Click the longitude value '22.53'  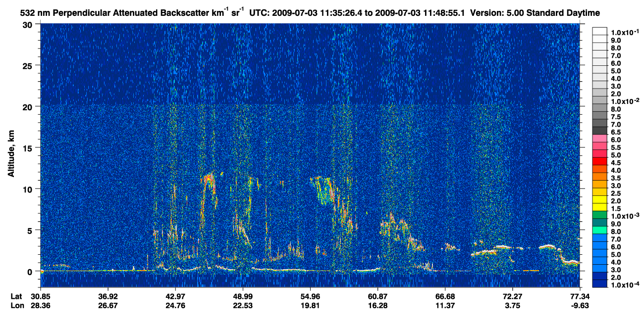pos(243,305)
